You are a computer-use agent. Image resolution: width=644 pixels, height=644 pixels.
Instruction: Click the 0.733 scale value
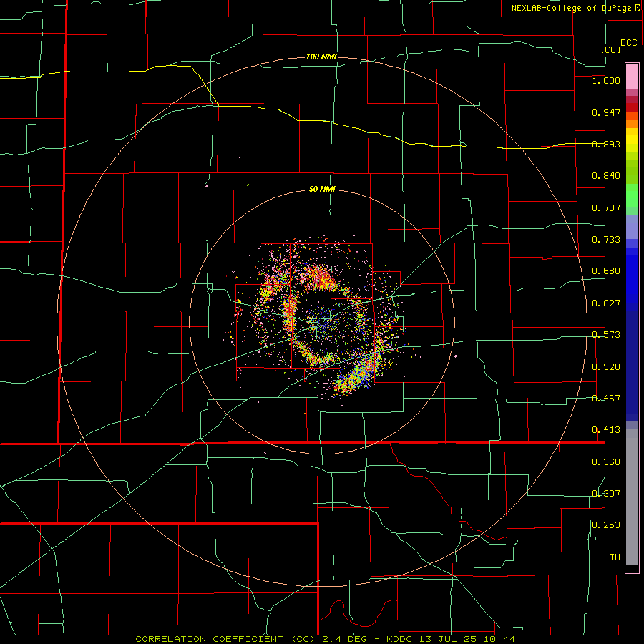point(606,240)
